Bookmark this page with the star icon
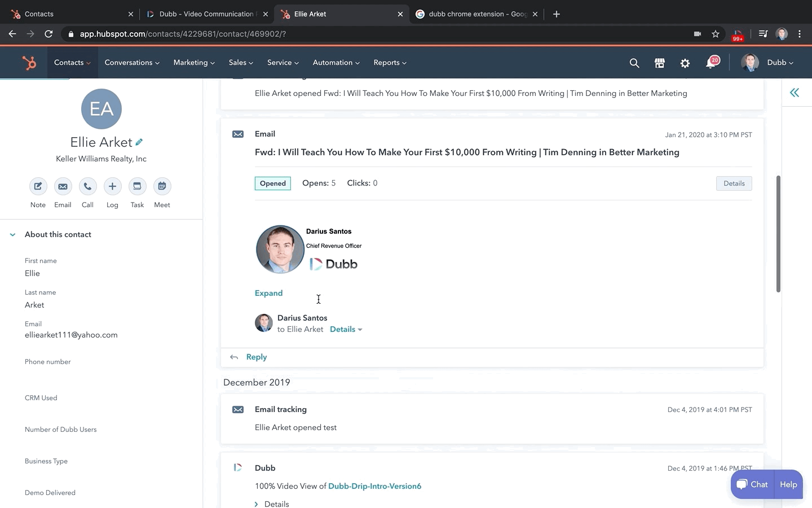 point(716,34)
